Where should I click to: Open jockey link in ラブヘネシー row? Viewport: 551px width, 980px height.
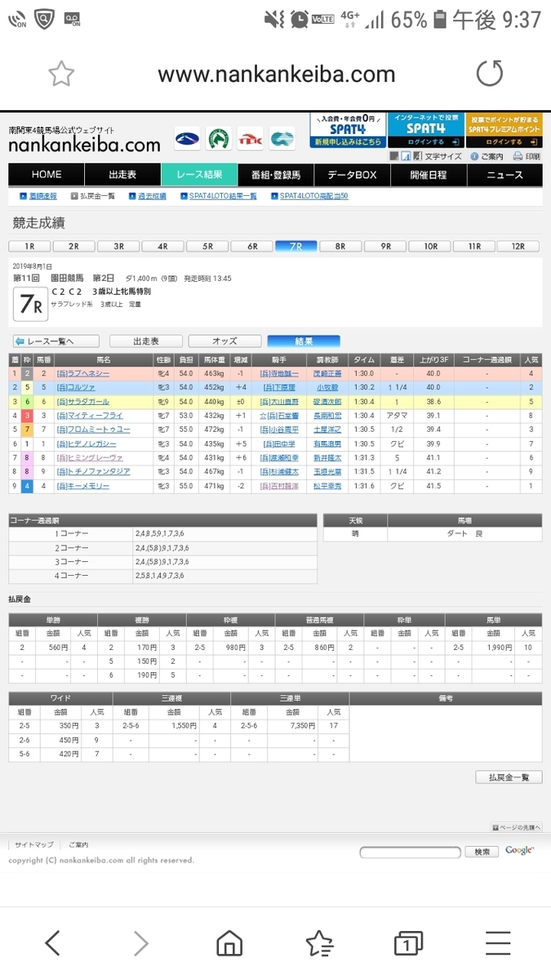[x=280, y=373]
